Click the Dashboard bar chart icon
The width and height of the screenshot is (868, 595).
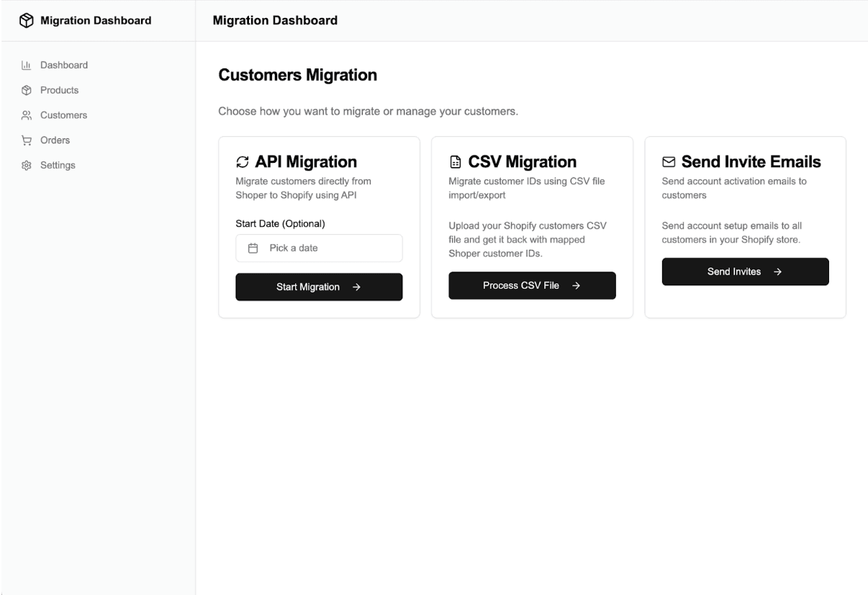(x=27, y=66)
